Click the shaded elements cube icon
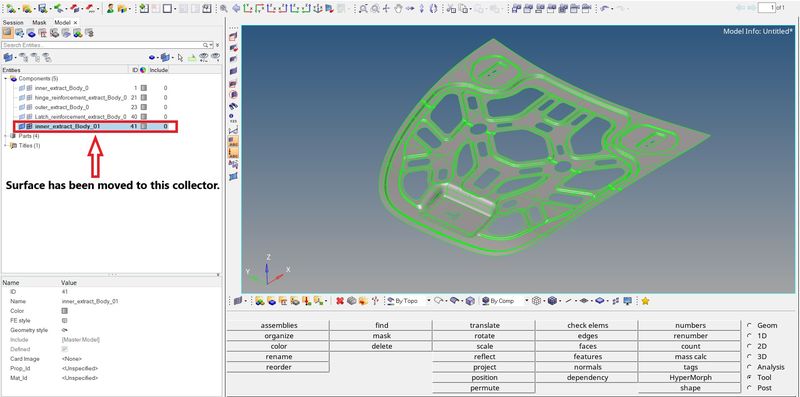Viewport: 800px width, 397px height. pos(552,301)
